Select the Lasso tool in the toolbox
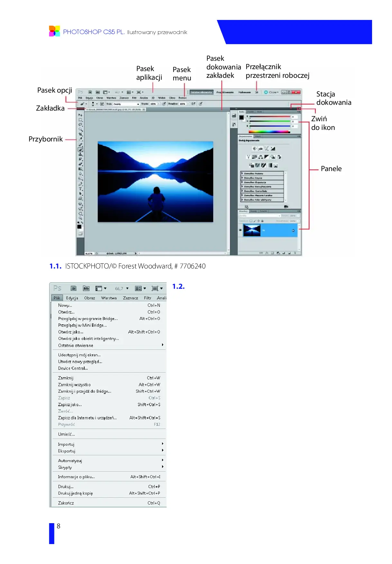Viewport: 392px width, 564px height. click(80, 124)
